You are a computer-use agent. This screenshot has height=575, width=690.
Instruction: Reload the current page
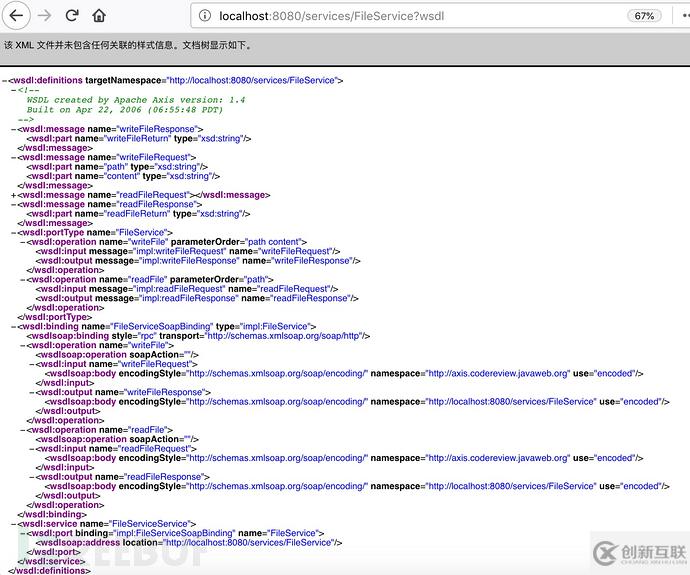pyautogui.click(x=72, y=16)
